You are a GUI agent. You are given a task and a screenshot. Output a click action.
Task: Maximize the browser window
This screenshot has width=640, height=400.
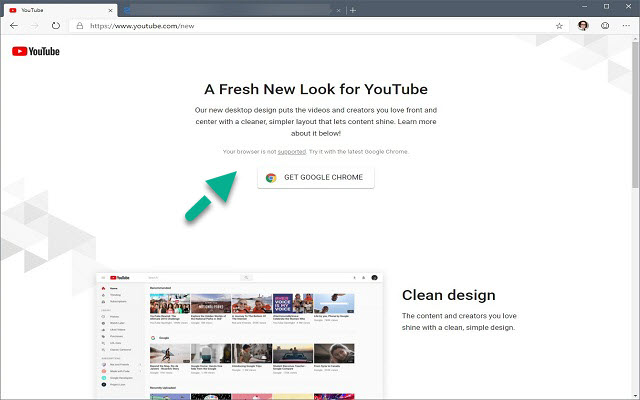(606, 7)
